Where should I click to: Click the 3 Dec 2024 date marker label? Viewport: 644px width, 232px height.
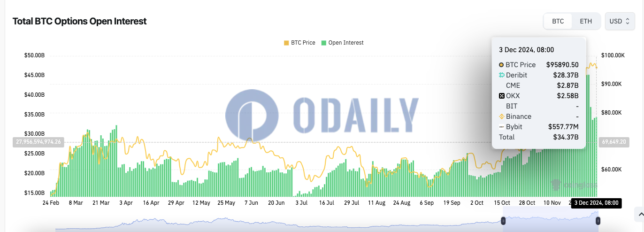coord(596,203)
